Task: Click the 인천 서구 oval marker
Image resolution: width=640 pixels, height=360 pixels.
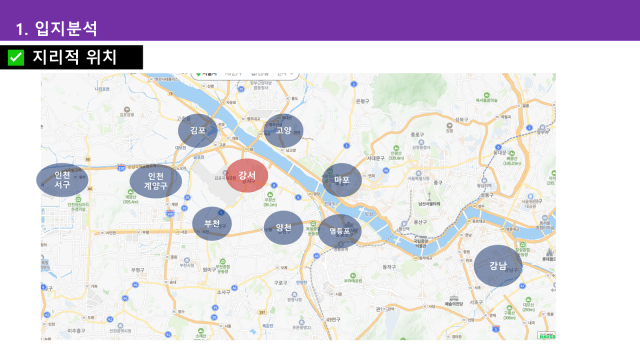Action: (62, 180)
